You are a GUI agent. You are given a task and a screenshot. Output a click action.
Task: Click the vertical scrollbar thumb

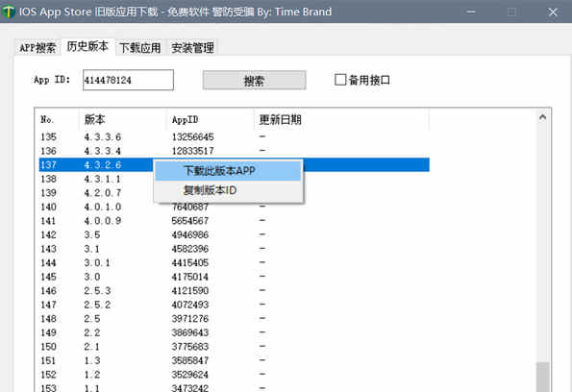(542, 377)
